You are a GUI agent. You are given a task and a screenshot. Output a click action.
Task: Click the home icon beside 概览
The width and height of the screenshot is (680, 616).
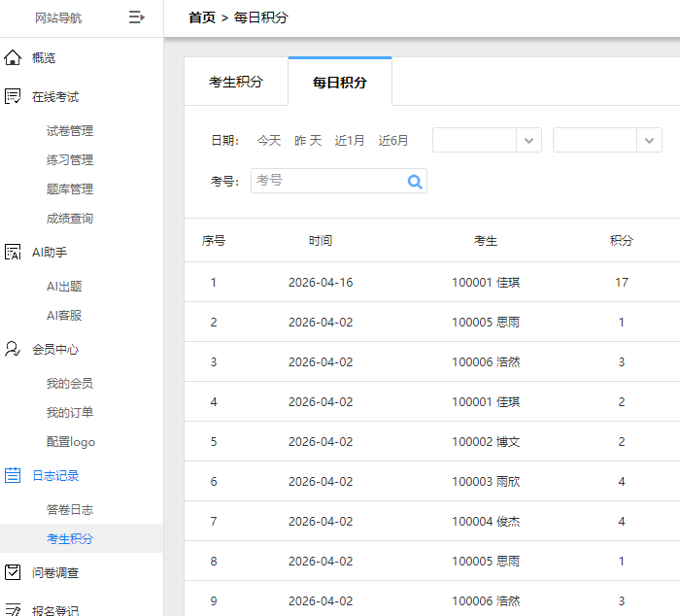pyautogui.click(x=13, y=57)
